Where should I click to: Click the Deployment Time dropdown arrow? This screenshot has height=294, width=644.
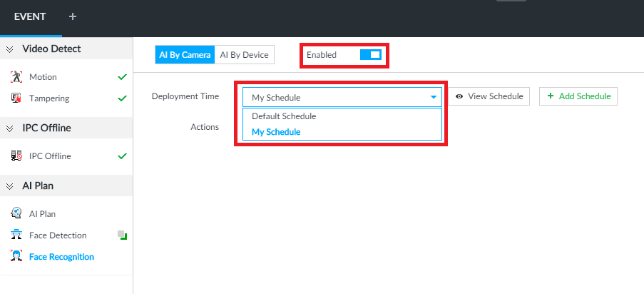click(433, 97)
